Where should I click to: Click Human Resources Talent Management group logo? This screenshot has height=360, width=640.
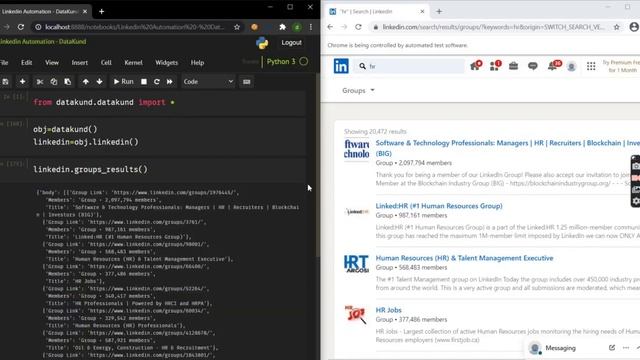coord(356,264)
